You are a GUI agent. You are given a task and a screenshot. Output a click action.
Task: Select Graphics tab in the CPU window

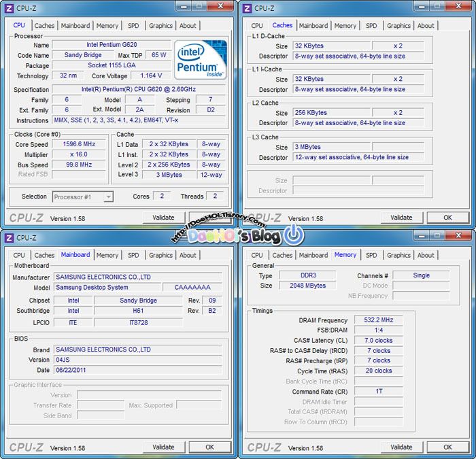coord(160,26)
